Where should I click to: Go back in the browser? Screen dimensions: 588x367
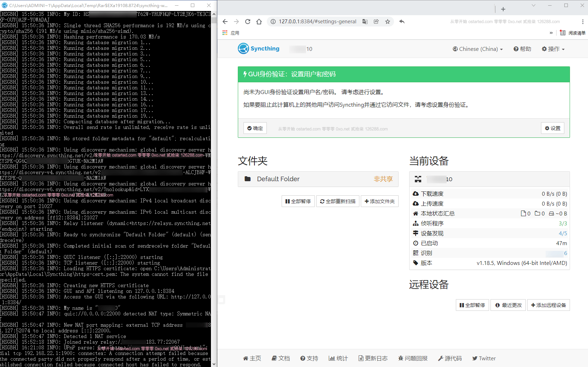[x=225, y=22]
